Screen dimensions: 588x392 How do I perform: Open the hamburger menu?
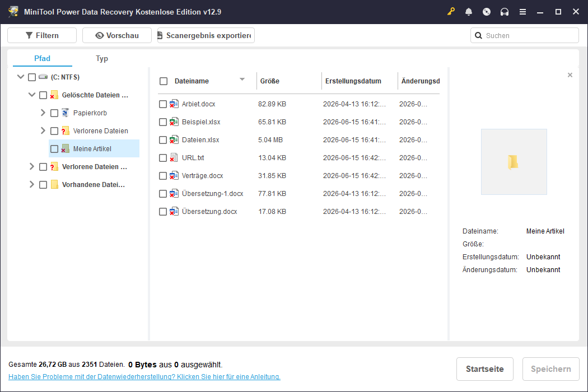coord(522,12)
